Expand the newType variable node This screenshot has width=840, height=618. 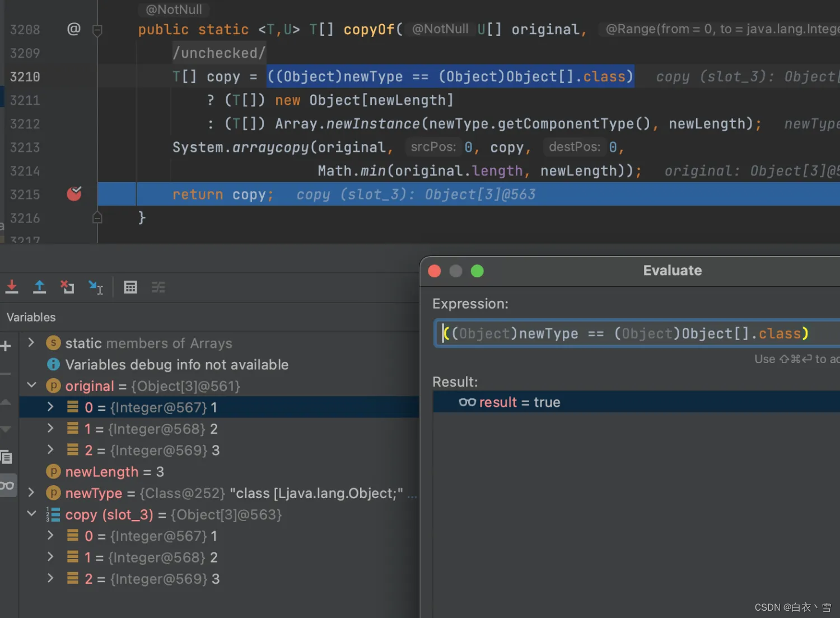click(31, 492)
